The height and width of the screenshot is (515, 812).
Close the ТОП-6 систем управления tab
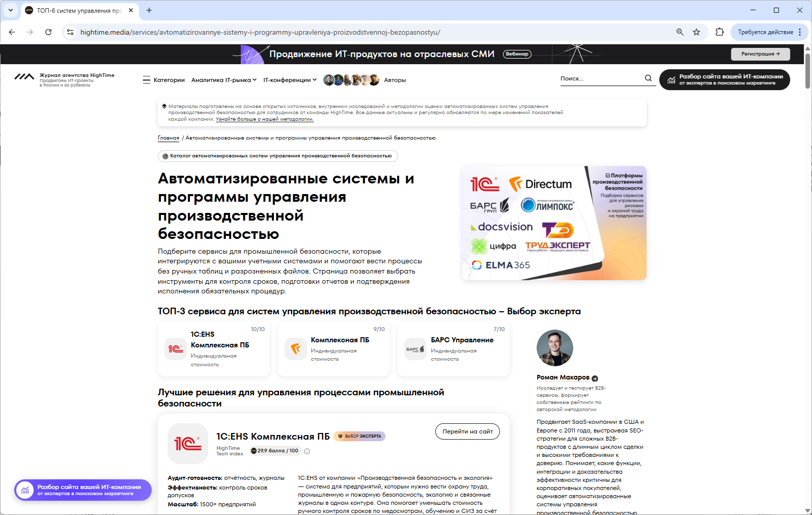pyautogui.click(x=131, y=10)
